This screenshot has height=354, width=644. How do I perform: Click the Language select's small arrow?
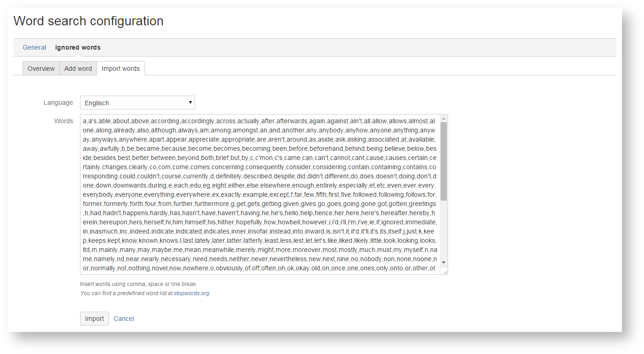[190, 103]
